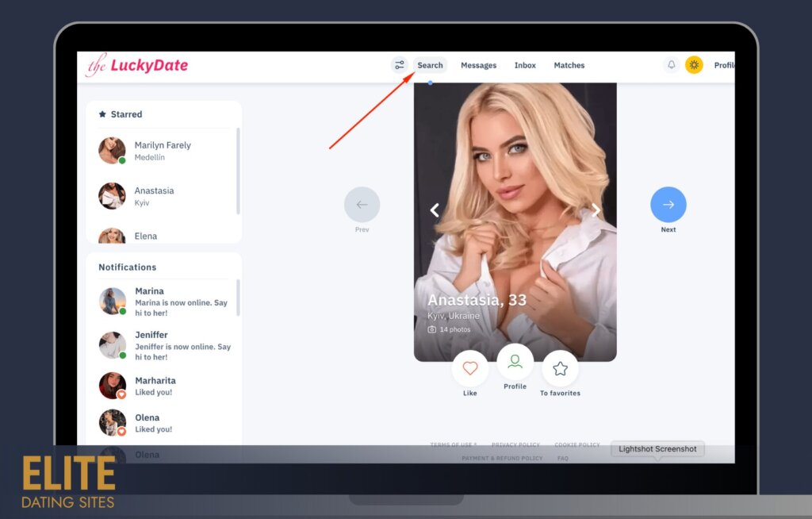
Task: Open Privacy Policy footer link
Action: (x=515, y=445)
